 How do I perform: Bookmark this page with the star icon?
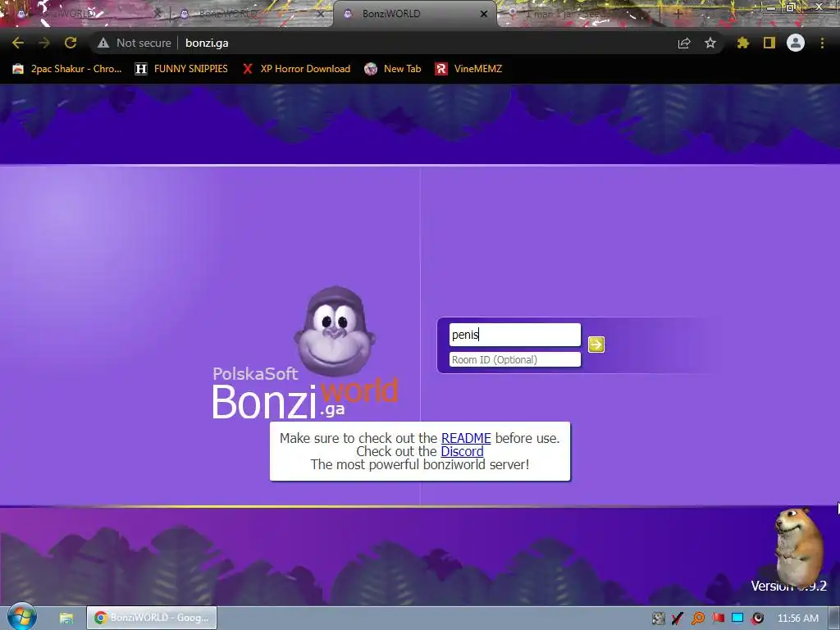tap(710, 43)
